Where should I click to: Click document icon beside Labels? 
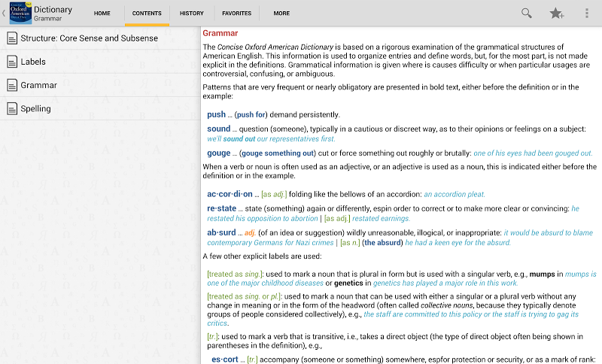(x=12, y=62)
